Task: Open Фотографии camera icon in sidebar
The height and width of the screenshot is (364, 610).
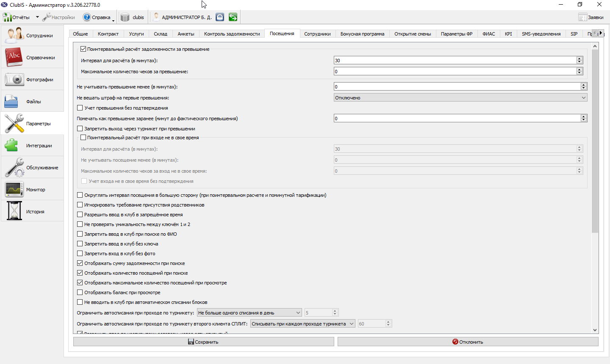Action: [14, 79]
